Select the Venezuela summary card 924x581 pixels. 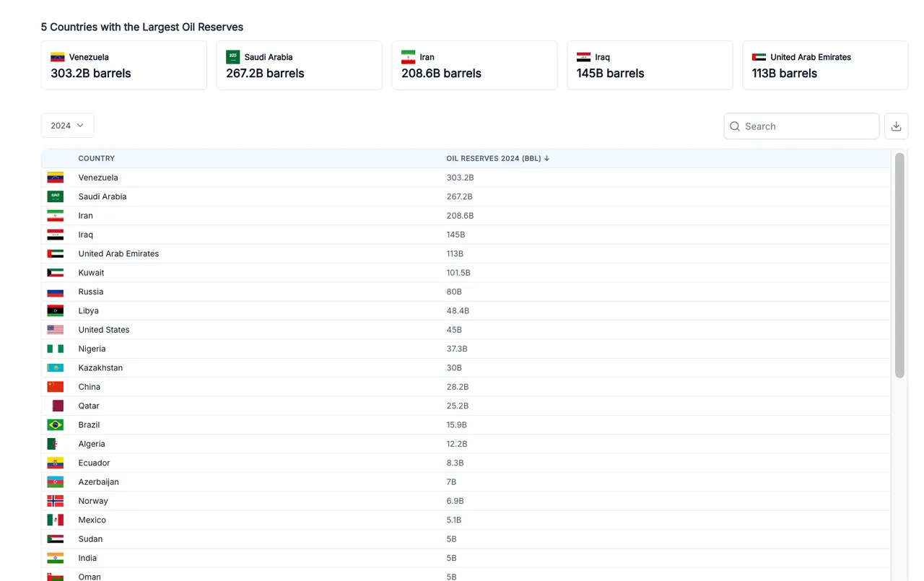(x=123, y=65)
